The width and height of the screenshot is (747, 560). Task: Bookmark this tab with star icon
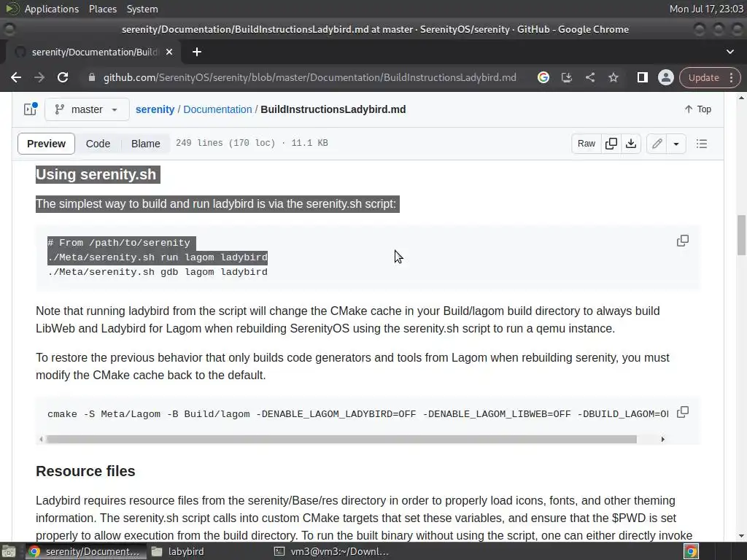pyautogui.click(x=613, y=77)
